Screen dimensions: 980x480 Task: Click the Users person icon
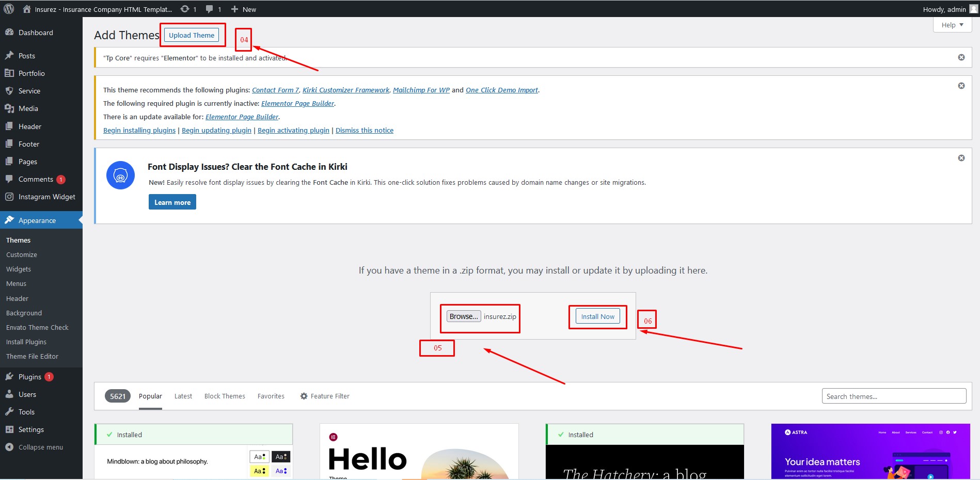click(9, 394)
